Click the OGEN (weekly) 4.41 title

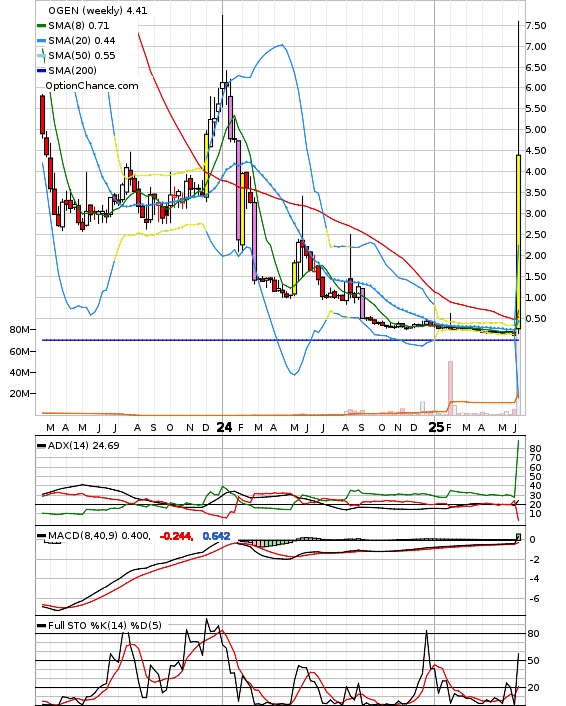98,10
